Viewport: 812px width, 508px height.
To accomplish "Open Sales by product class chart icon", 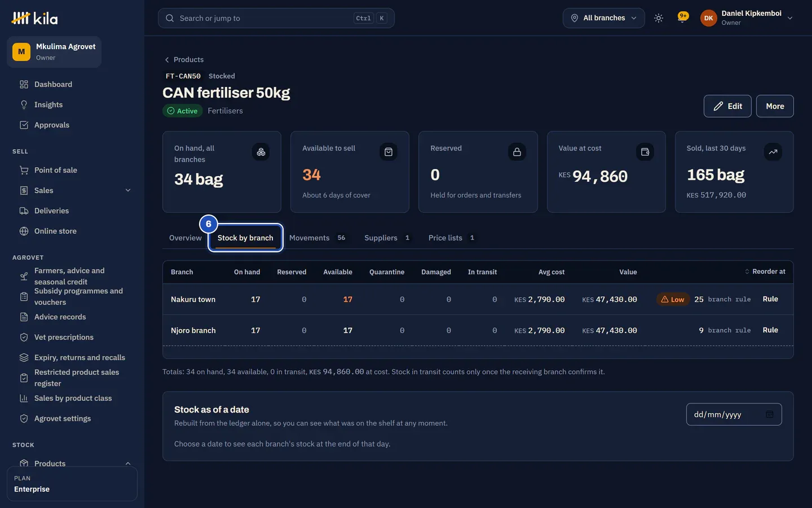I will (24, 398).
